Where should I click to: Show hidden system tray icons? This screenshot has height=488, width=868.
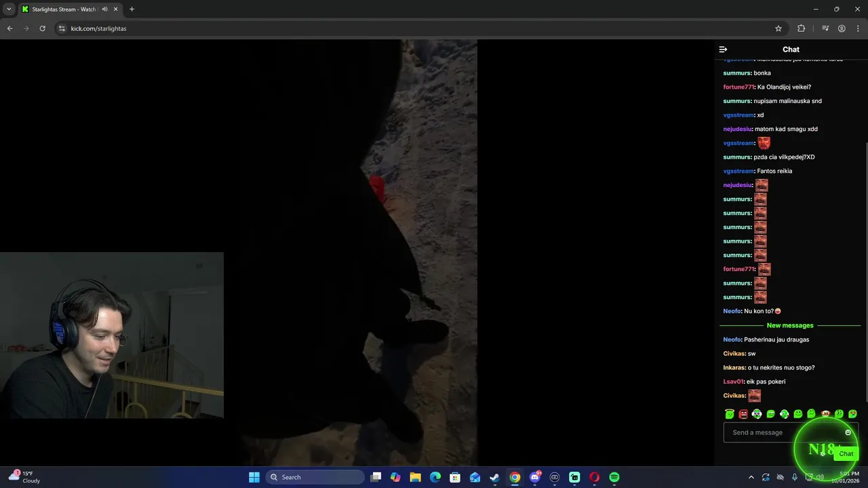pyautogui.click(x=751, y=477)
